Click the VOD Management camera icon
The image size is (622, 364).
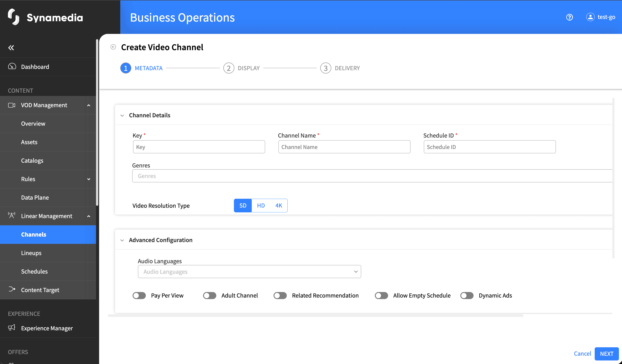[12, 105]
